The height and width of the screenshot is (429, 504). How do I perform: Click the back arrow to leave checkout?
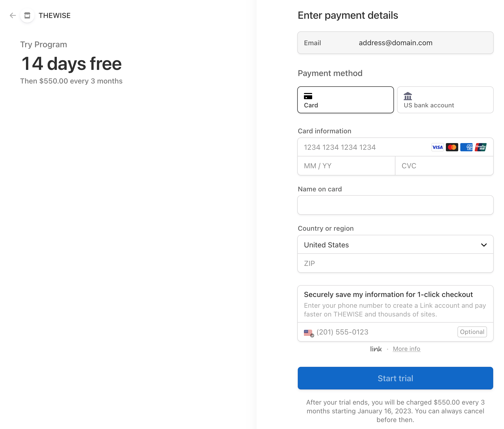click(x=12, y=15)
